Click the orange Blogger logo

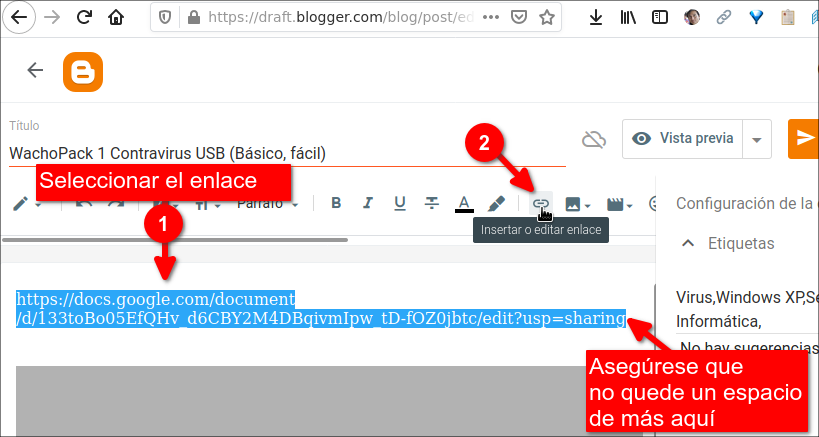pyautogui.click(x=83, y=72)
